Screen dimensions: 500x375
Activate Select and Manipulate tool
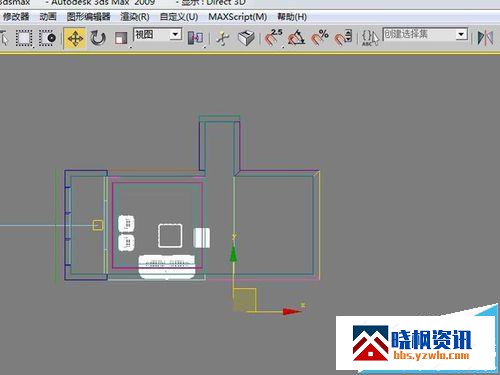(x=222, y=38)
